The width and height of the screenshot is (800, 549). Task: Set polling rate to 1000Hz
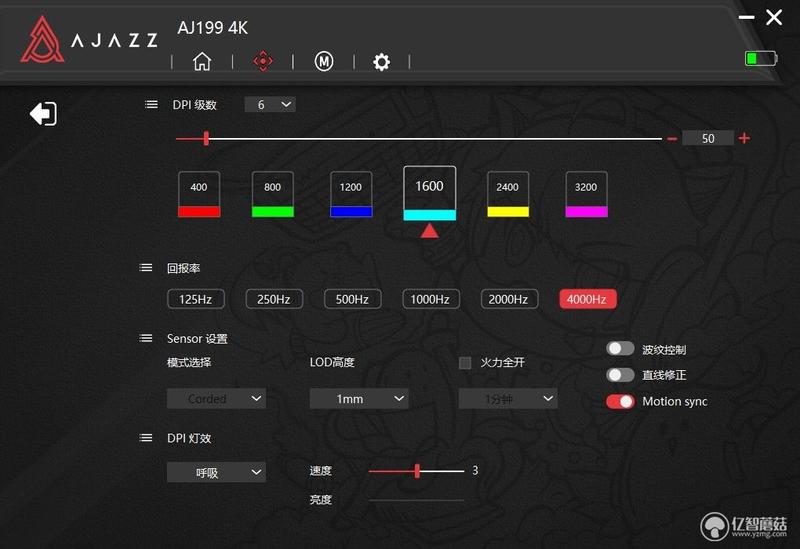(x=431, y=299)
